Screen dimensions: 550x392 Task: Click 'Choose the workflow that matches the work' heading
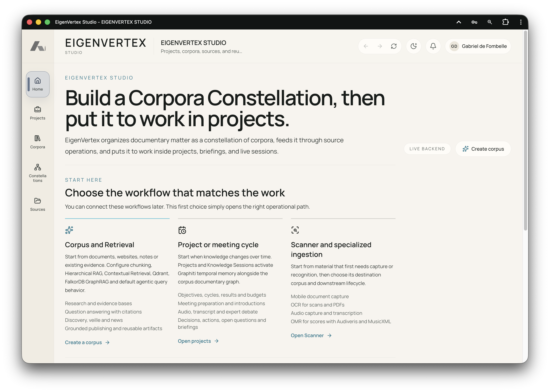[x=175, y=193]
